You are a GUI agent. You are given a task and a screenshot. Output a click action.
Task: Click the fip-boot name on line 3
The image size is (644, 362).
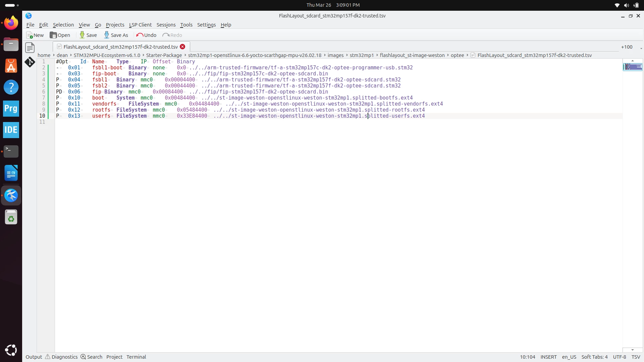point(104,74)
